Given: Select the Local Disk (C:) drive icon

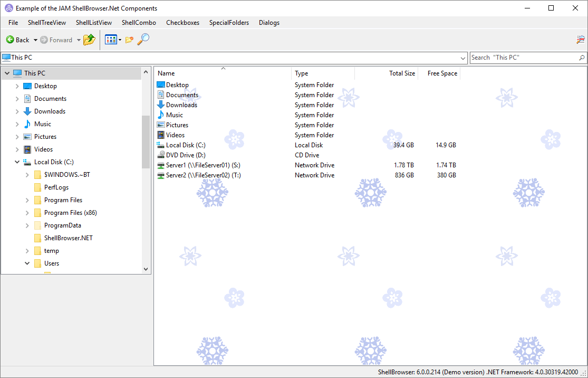Looking at the screenshot, I should pyautogui.click(x=161, y=145).
